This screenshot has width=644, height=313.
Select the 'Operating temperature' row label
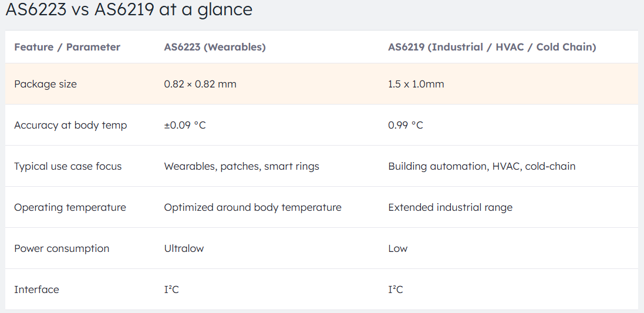tap(70, 207)
